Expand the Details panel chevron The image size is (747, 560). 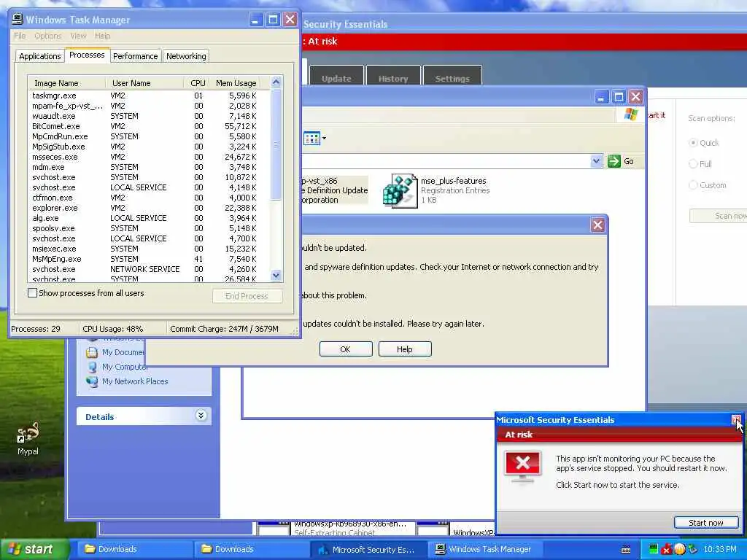point(201,416)
